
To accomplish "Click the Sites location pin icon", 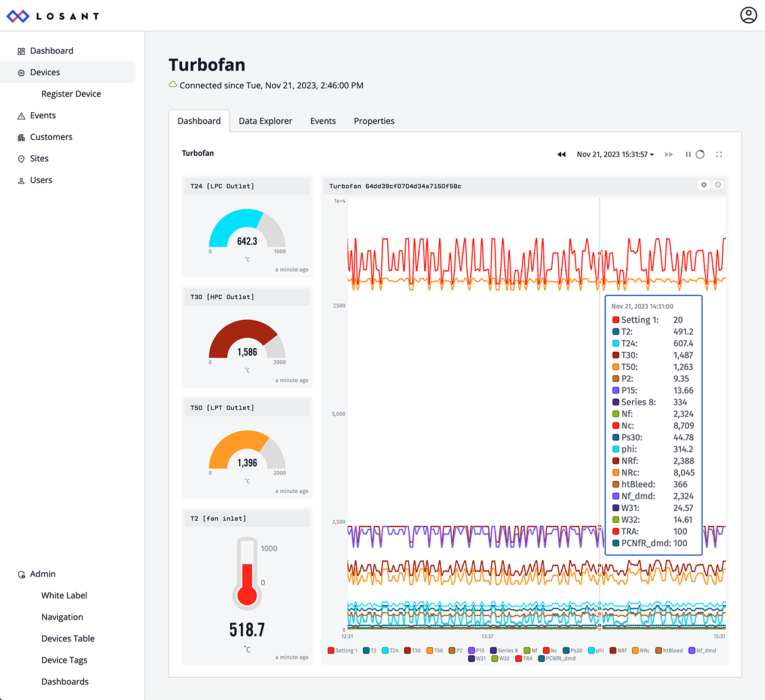I will [x=22, y=159].
